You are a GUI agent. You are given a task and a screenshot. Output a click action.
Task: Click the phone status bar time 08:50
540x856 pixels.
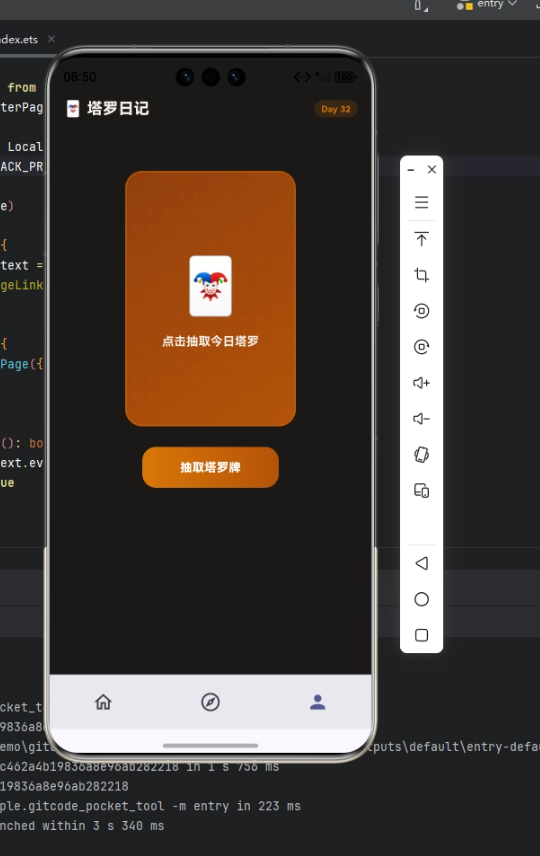80,77
